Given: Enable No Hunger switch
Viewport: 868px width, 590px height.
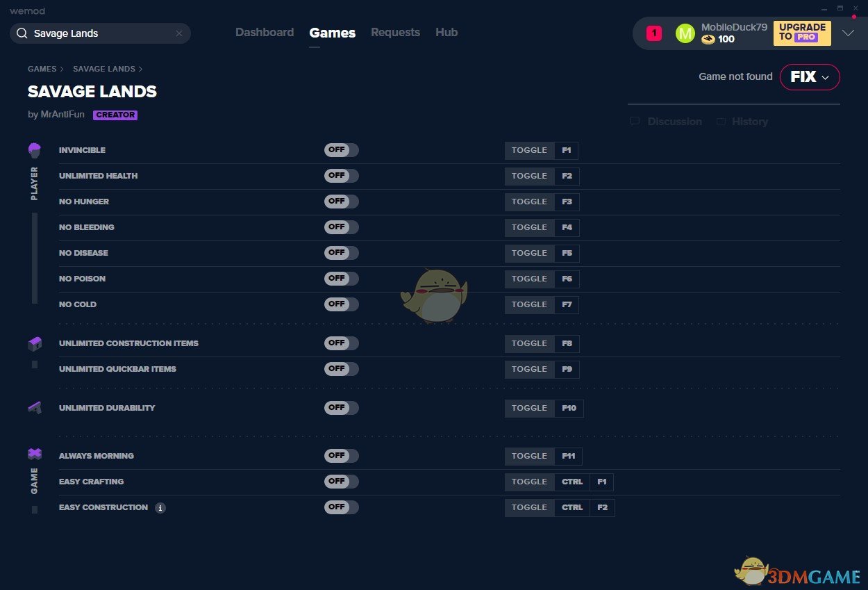Looking at the screenshot, I should [x=341, y=202].
